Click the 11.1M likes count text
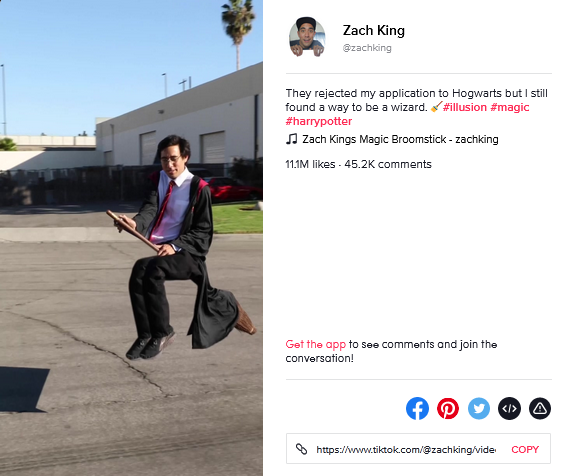The height and width of the screenshot is (476, 567). pos(310,164)
